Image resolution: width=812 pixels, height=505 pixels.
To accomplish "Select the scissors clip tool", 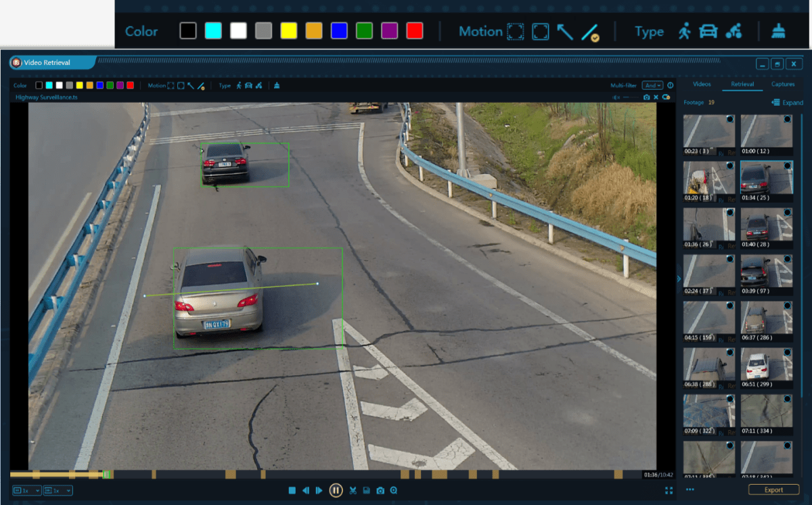I will click(x=353, y=491).
